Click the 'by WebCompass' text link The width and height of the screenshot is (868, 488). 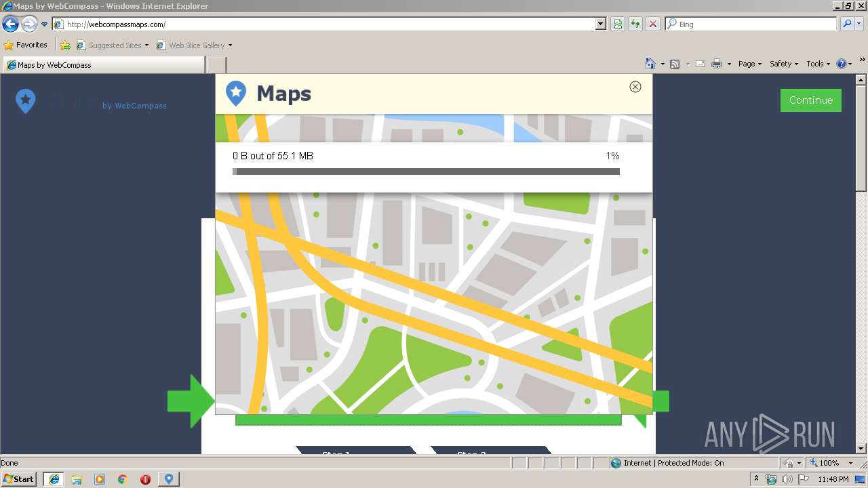pyautogui.click(x=134, y=106)
